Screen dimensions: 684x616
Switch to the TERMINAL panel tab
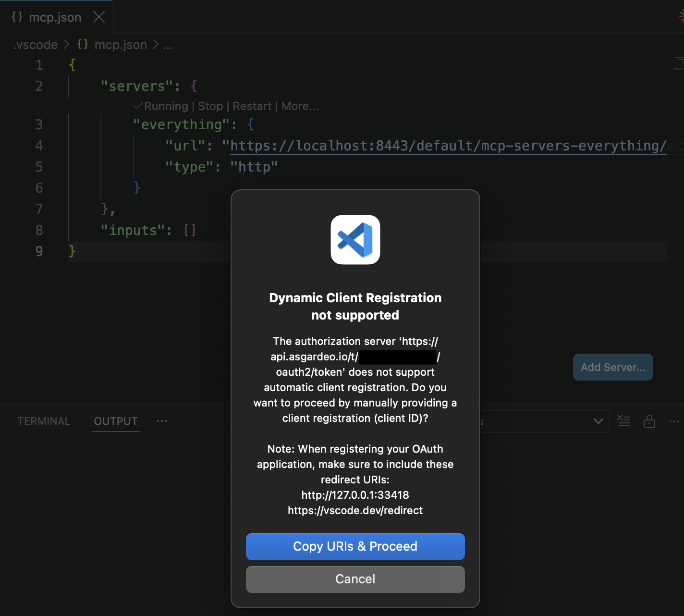[x=44, y=421]
